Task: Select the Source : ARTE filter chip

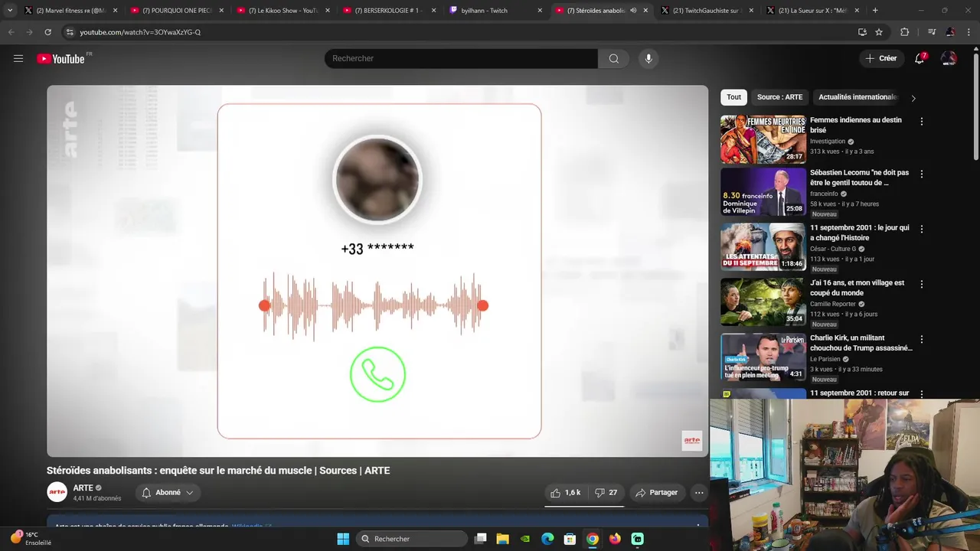Action: tap(779, 97)
